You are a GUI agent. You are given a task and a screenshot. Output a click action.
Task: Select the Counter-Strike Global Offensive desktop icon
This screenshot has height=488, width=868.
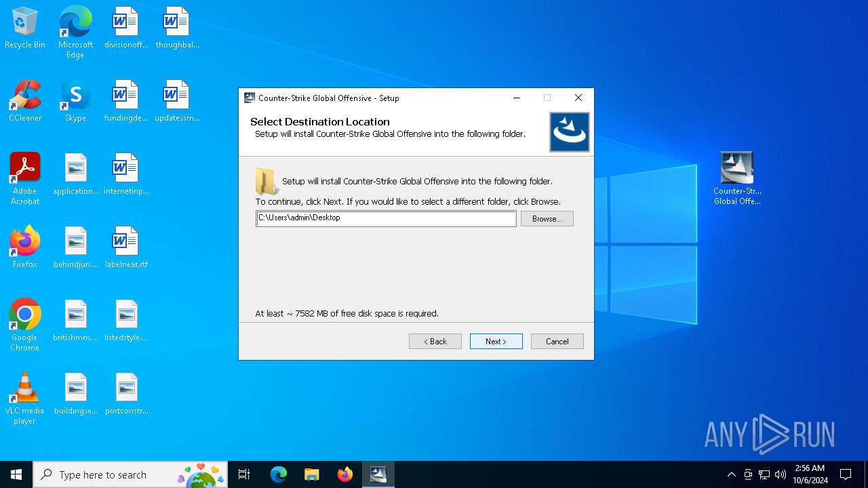pyautogui.click(x=737, y=179)
